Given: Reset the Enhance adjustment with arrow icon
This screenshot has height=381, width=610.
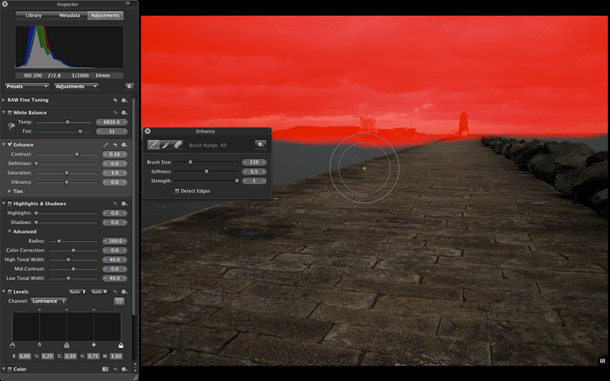Looking at the screenshot, I should pyautogui.click(x=115, y=144).
